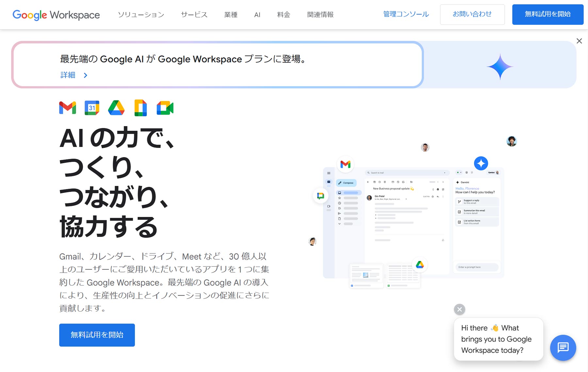Click the Drive badge near document thumbnails
The height and width of the screenshot is (372, 588).
[x=420, y=265]
